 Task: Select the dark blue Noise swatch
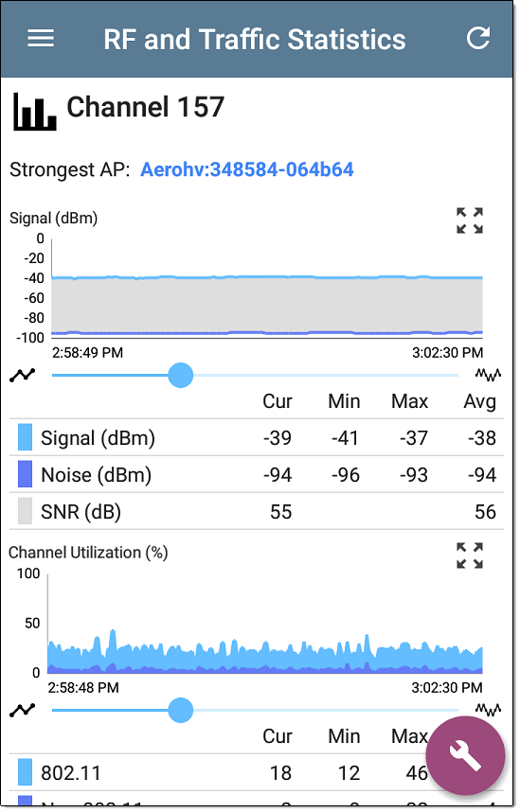25,474
